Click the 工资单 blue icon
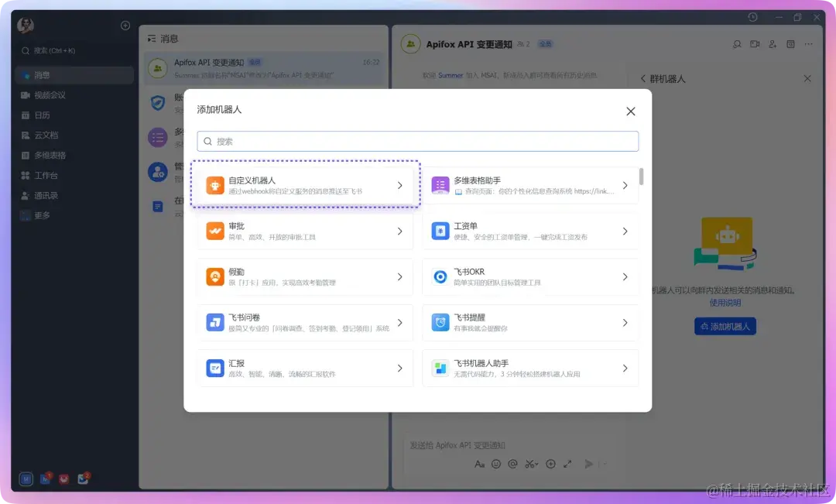Image resolution: width=836 pixels, height=504 pixels. coord(440,231)
